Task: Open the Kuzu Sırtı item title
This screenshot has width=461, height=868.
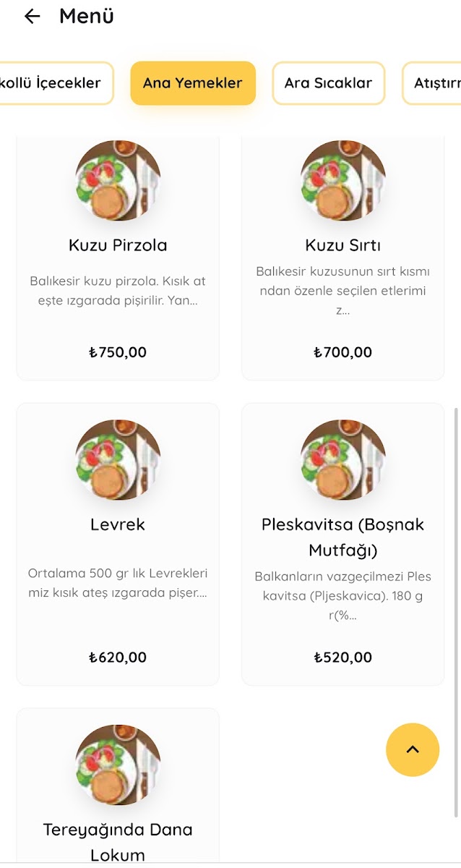Action: tap(342, 245)
